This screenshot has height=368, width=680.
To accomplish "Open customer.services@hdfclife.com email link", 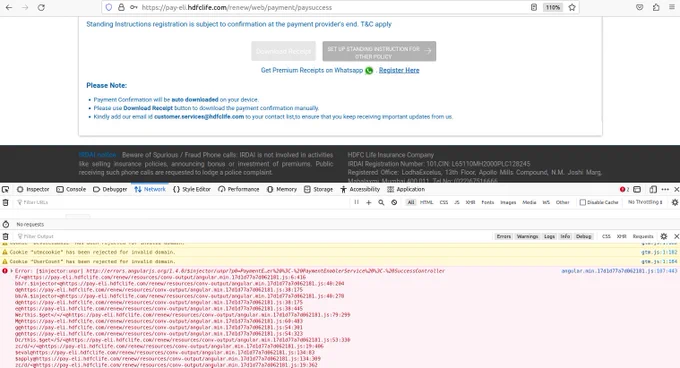I will [x=199, y=117].
